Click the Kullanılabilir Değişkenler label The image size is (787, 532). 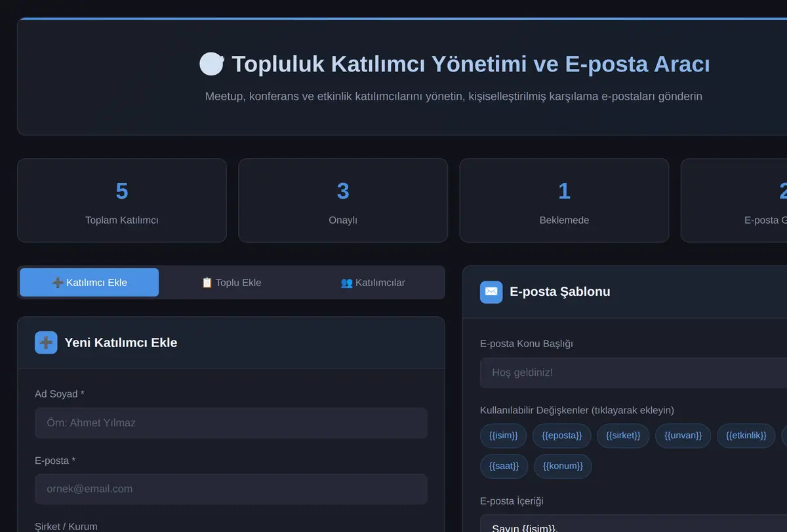coord(577,411)
